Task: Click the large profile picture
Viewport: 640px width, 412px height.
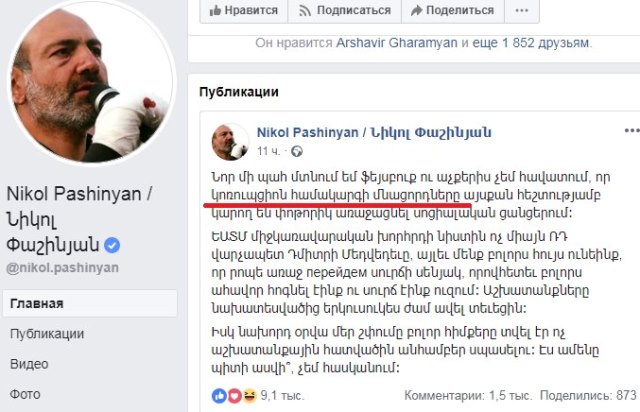Action: (91, 82)
